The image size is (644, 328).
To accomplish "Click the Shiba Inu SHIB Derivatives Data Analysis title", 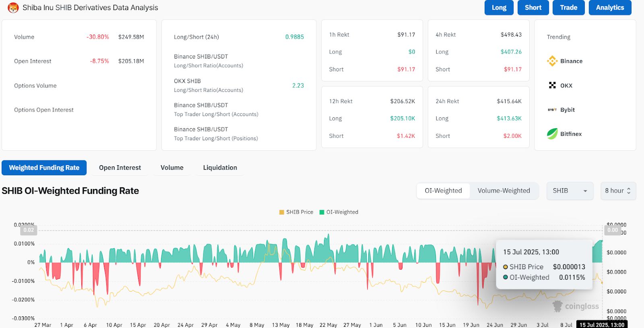I will [90, 8].
